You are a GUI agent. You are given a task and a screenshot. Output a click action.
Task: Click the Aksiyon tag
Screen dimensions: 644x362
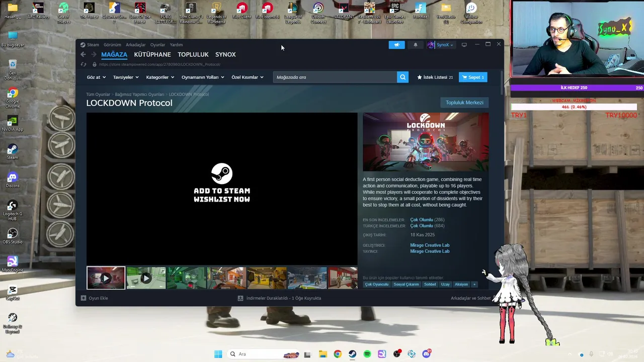tap(461, 285)
